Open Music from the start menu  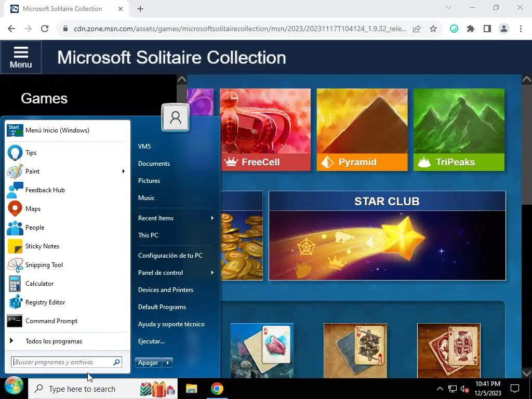[x=146, y=198]
